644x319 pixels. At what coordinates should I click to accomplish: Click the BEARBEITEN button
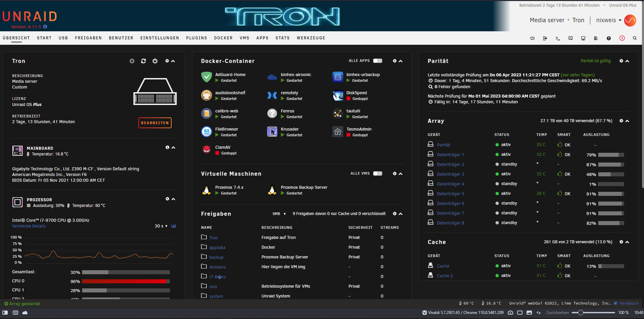(155, 123)
